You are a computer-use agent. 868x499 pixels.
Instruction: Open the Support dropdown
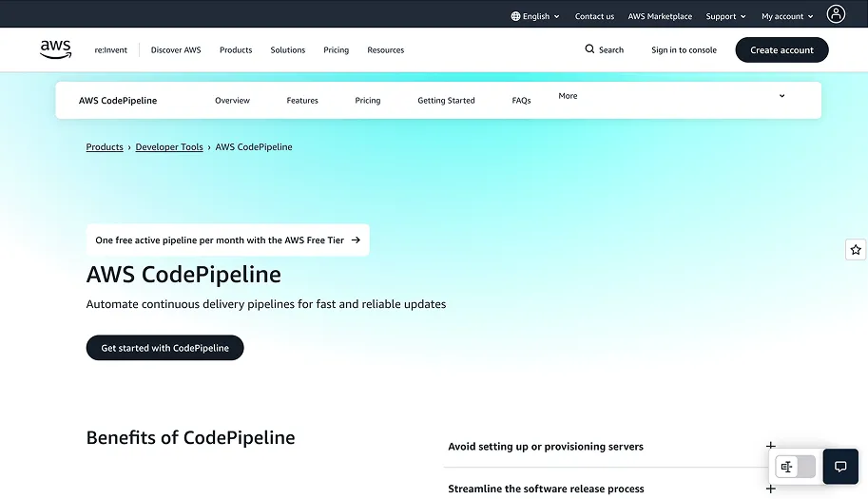725,16
